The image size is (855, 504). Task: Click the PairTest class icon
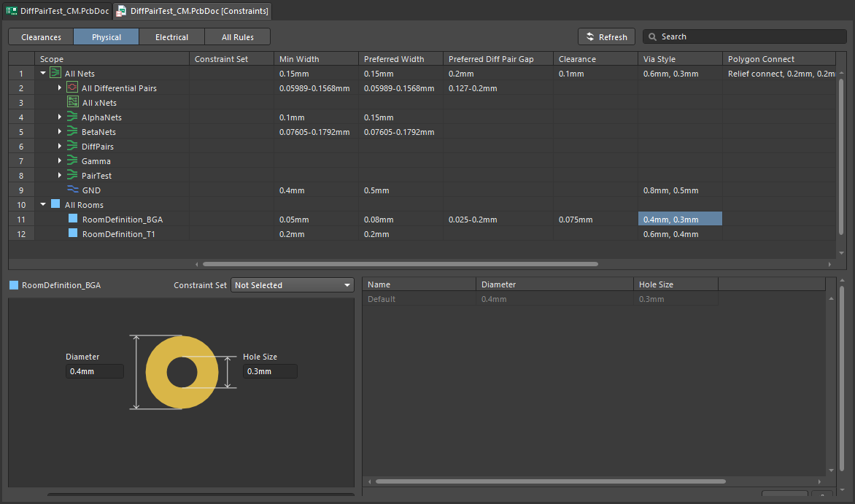[72, 175]
